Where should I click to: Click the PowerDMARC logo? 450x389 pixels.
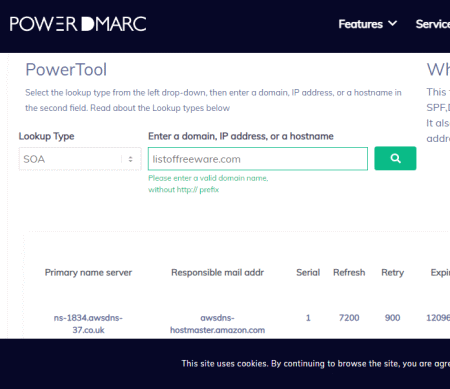pyautogui.click(x=78, y=24)
